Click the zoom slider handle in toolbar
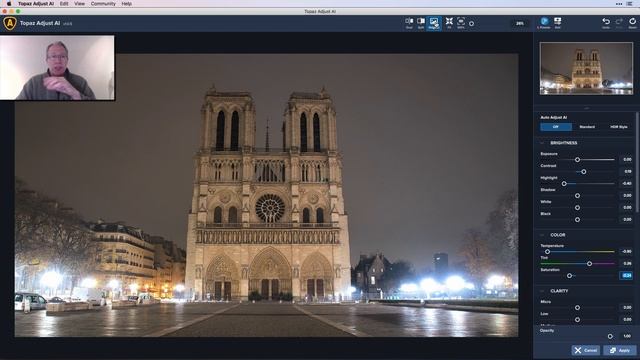Viewport: 640px width, 360px height. pyautogui.click(x=471, y=24)
